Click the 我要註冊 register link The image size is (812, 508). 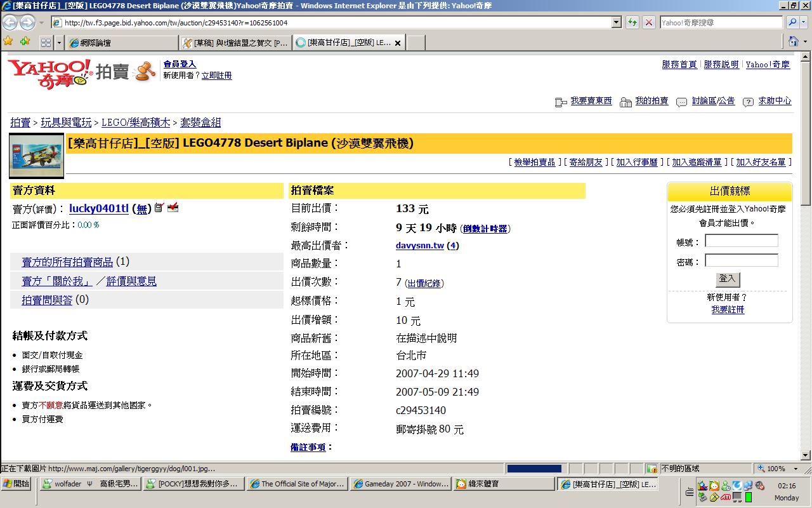pyautogui.click(x=728, y=310)
